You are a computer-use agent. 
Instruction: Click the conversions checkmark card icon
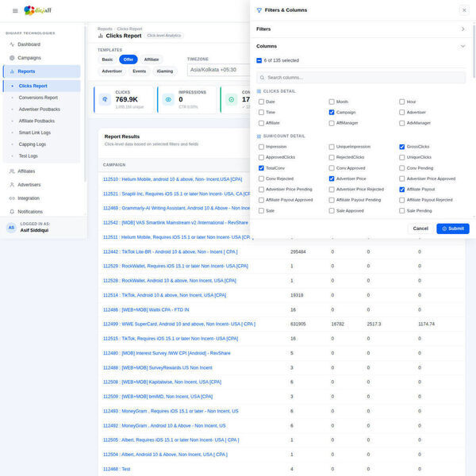(232, 99)
